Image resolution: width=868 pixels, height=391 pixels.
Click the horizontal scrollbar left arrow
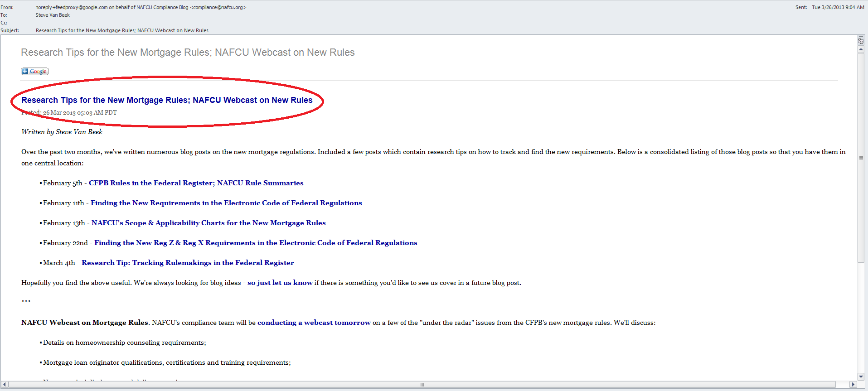tap(5, 385)
